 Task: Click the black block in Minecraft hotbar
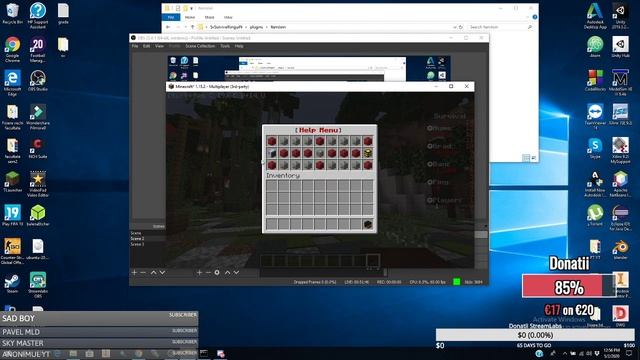368,224
